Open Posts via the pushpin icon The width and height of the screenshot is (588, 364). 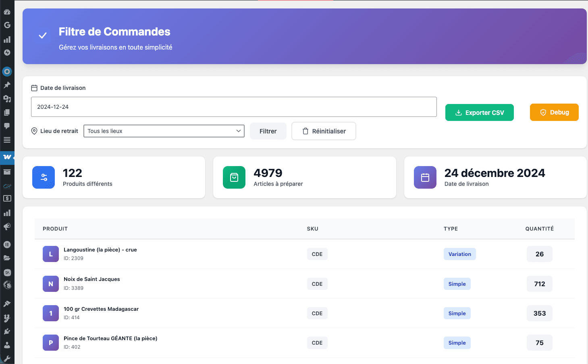click(7, 85)
